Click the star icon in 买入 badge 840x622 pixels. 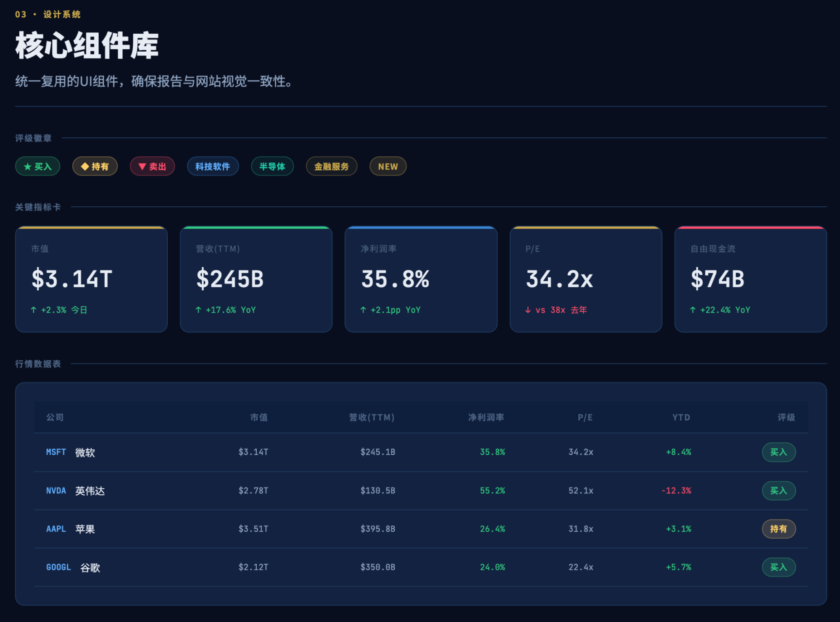28,167
